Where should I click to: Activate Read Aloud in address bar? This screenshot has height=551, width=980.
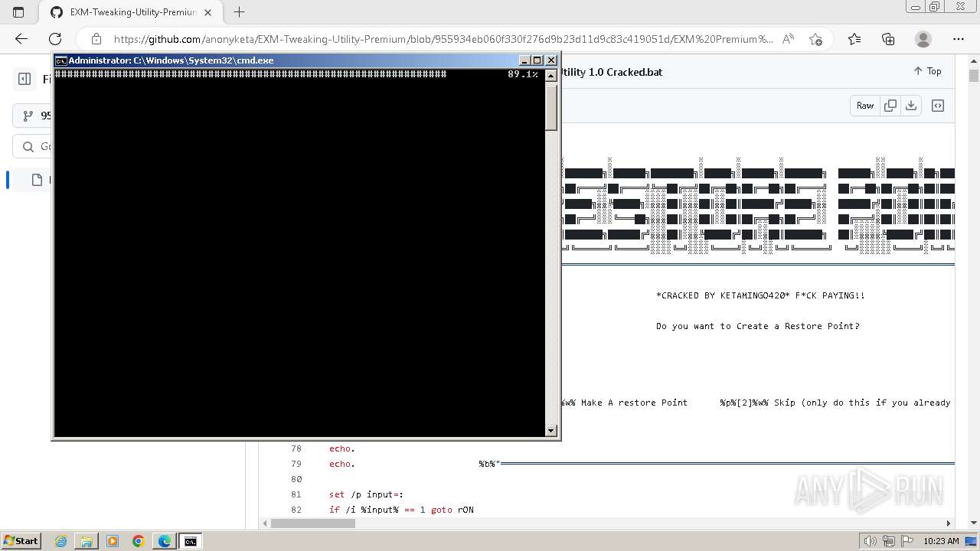click(x=788, y=39)
